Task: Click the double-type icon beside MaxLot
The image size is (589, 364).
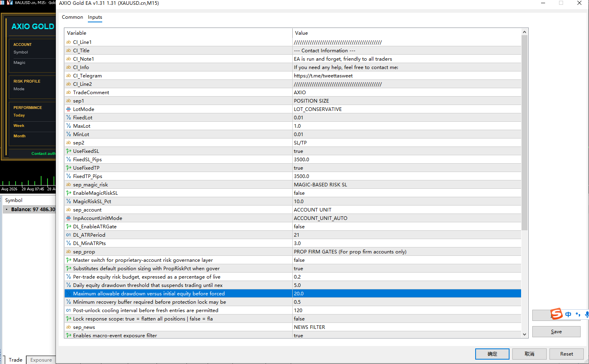Action: click(69, 126)
